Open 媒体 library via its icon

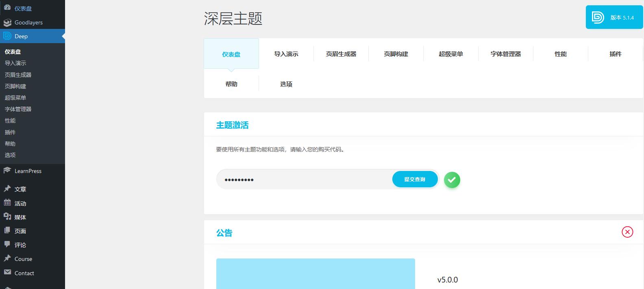(7, 217)
